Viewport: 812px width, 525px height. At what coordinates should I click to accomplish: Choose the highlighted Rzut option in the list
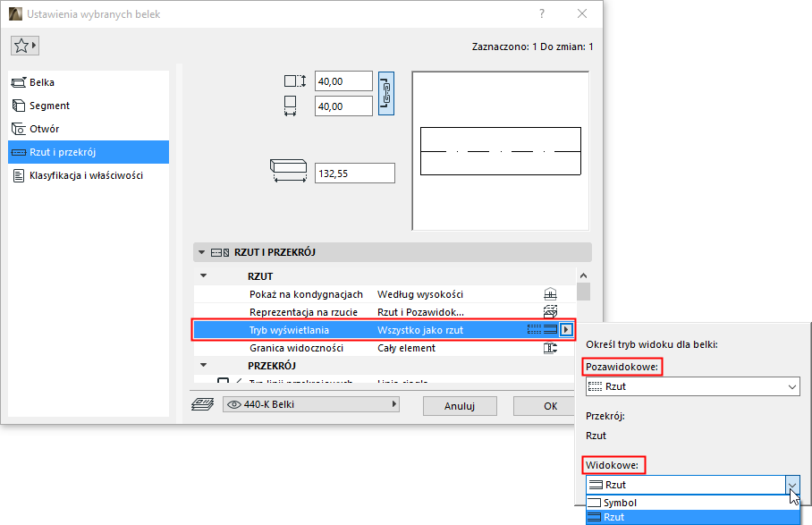pos(693,517)
